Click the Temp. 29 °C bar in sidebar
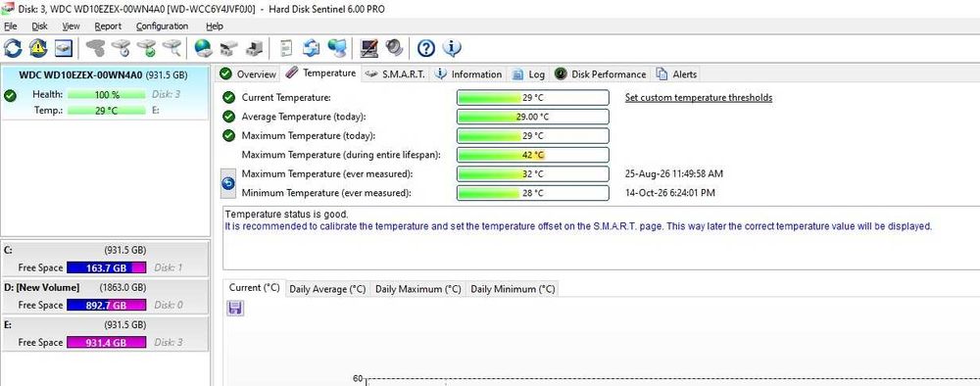 pos(106,111)
